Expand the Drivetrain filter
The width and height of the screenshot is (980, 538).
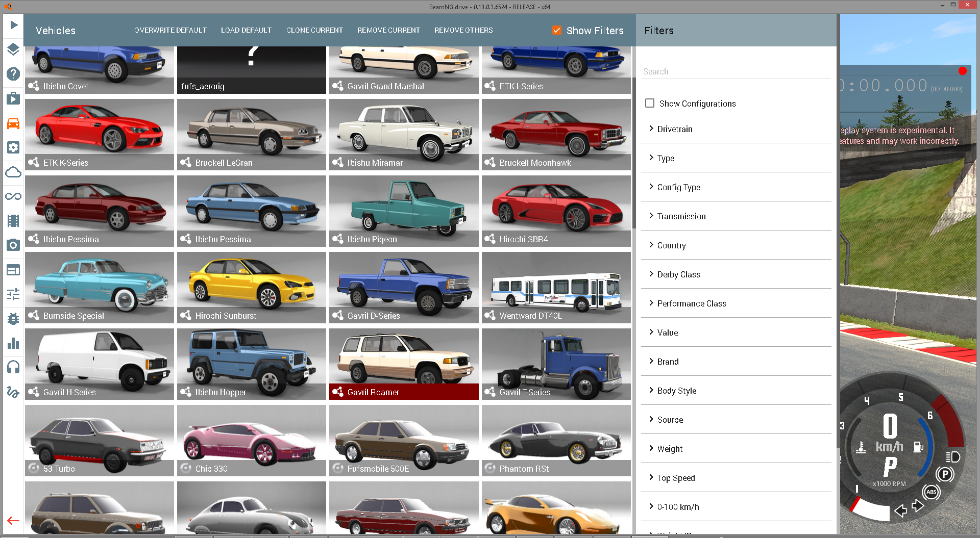(x=736, y=129)
